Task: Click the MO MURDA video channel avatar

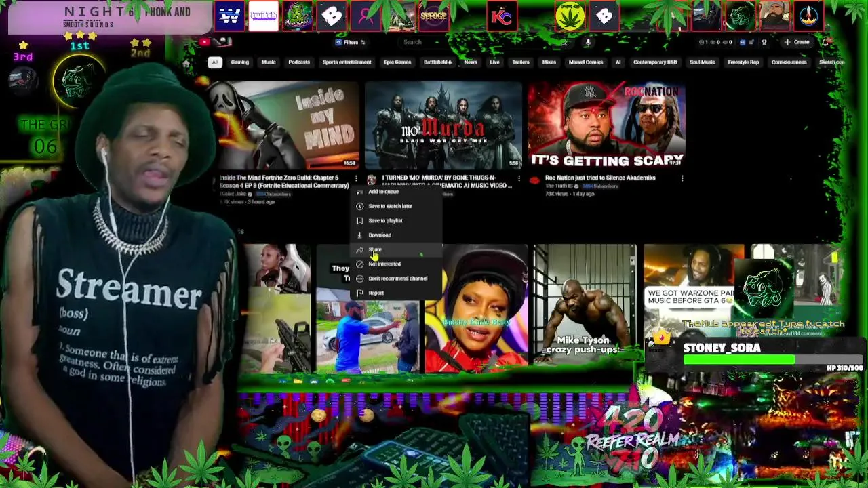Action: tap(371, 180)
